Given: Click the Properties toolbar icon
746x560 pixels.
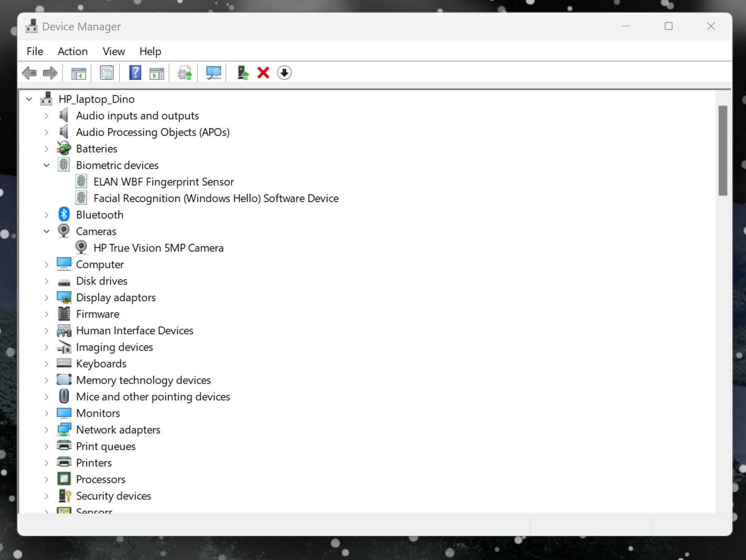Looking at the screenshot, I should (106, 72).
